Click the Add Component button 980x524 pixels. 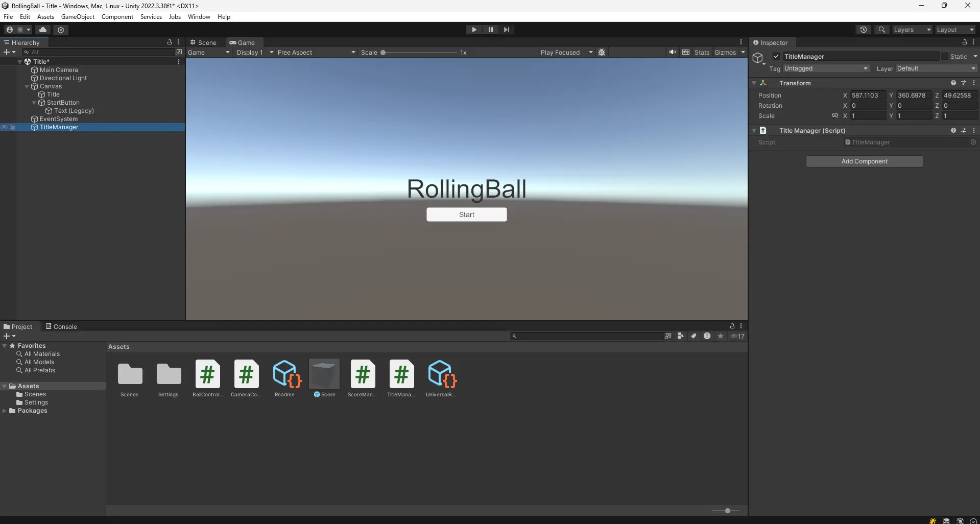pyautogui.click(x=864, y=161)
